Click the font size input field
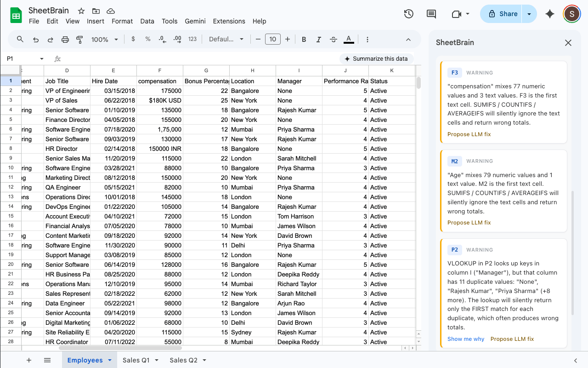This screenshot has height=368, width=588. click(x=272, y=40)
